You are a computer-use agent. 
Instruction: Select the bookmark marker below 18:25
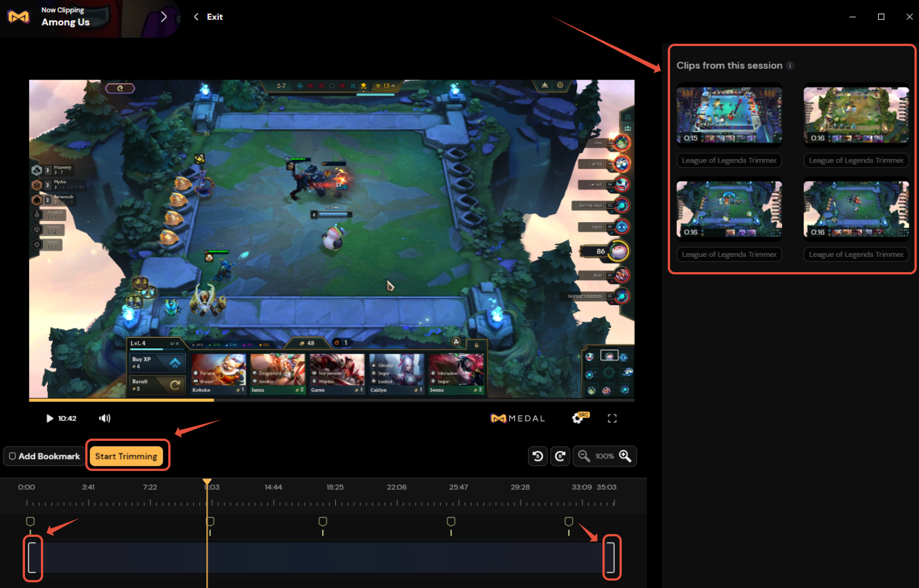pyautogui.click(x=323, y=522)
